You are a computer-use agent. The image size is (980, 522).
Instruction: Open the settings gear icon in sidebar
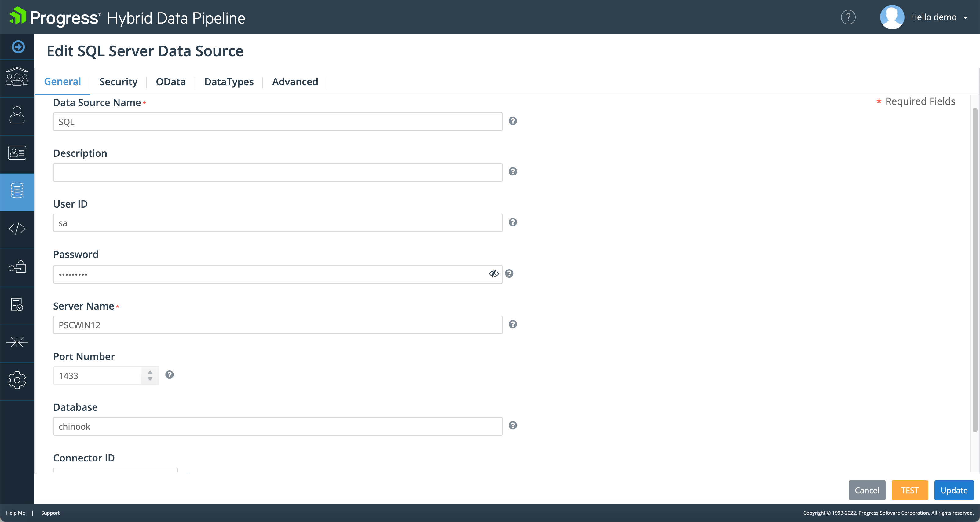[x=17, y=380]
